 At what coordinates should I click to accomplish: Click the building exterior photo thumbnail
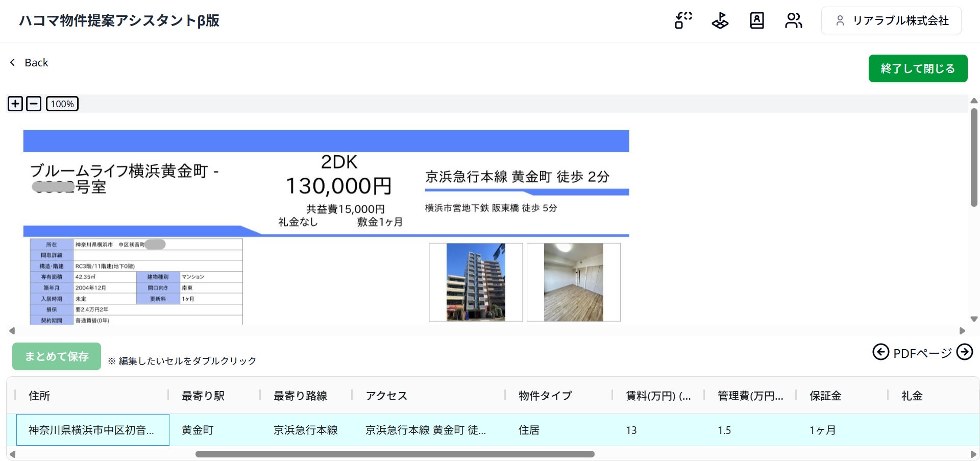tap(476, 282)
